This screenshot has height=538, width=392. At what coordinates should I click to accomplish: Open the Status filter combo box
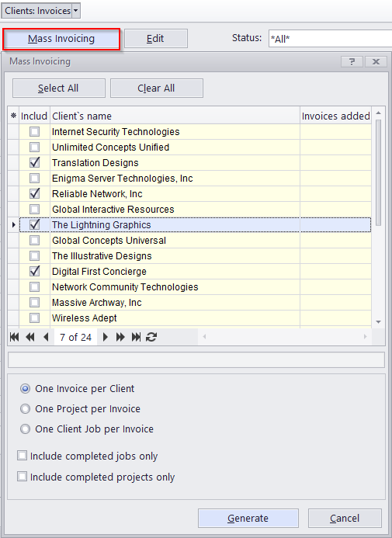click(330, 39)
